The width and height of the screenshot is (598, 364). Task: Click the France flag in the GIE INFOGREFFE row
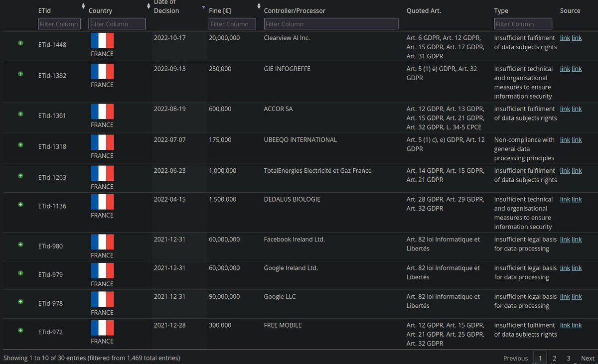pyautogui.click(x=102, y=71)
